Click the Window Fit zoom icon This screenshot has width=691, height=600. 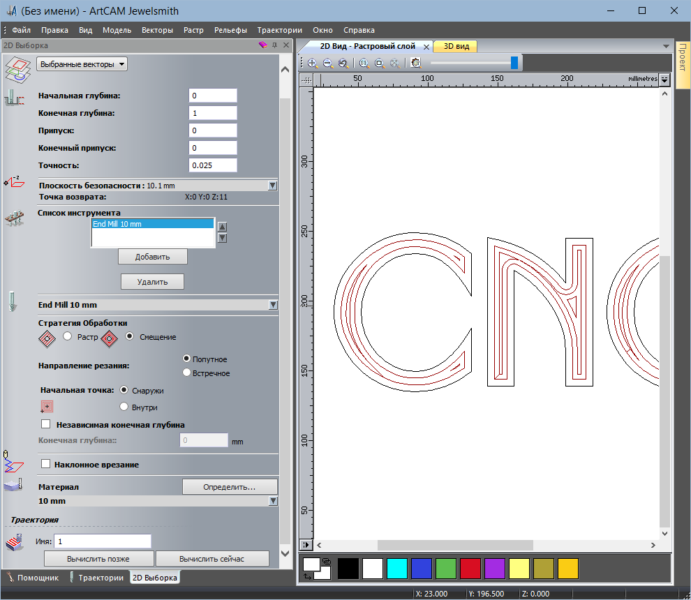pyautogui.click(x=379, y=63)
